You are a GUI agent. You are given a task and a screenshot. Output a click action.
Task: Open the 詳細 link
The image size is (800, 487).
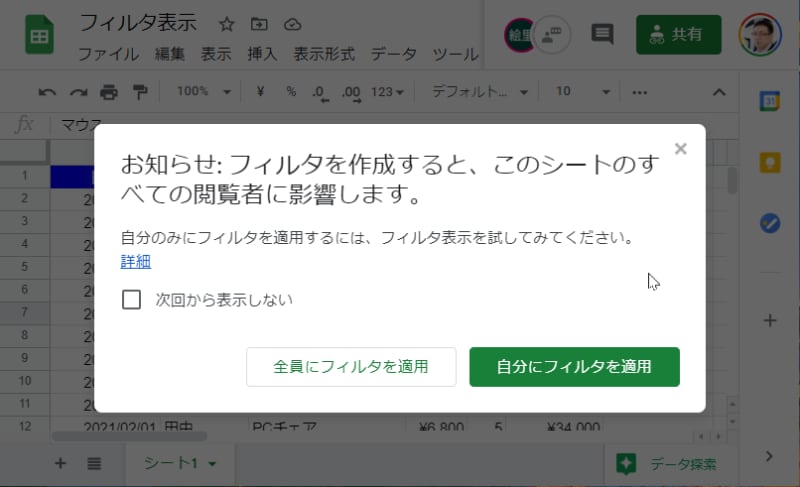pyautogui.click(x=136, y=261)
